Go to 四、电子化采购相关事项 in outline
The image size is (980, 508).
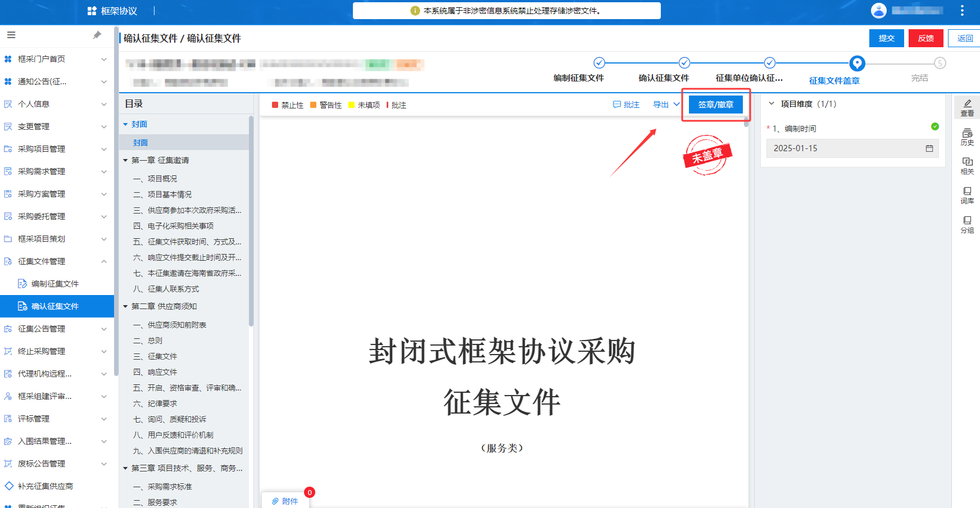tap(173, 226)
